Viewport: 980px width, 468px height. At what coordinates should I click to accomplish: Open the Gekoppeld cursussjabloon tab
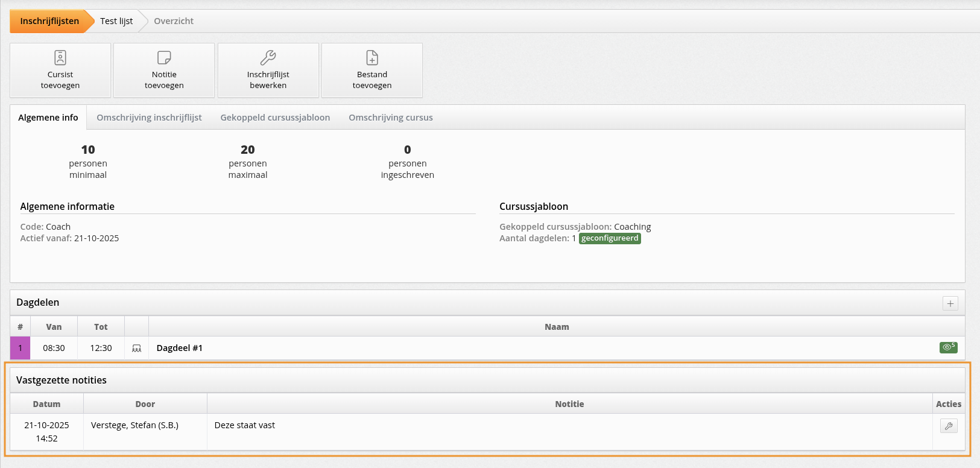(275, 118)
